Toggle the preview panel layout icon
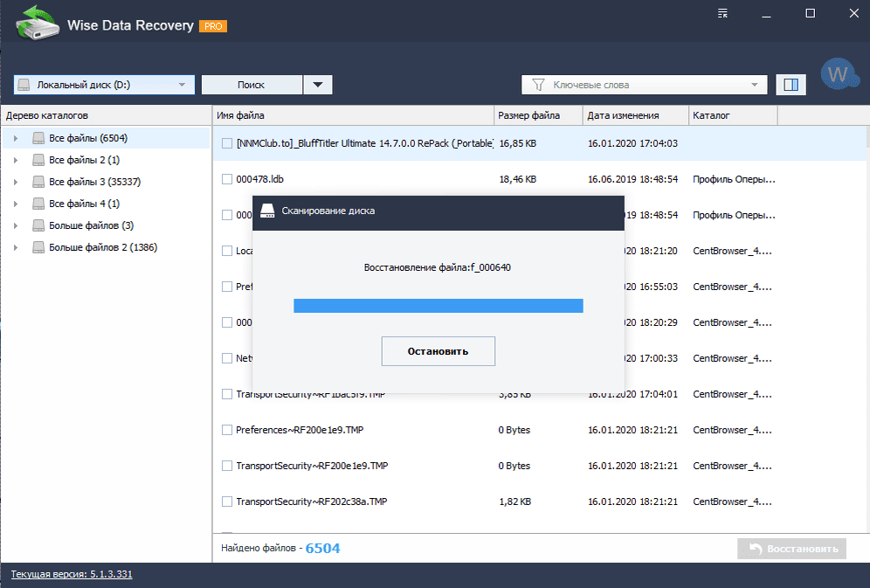Viewport: 870px width, 588px height. [791, 85]
